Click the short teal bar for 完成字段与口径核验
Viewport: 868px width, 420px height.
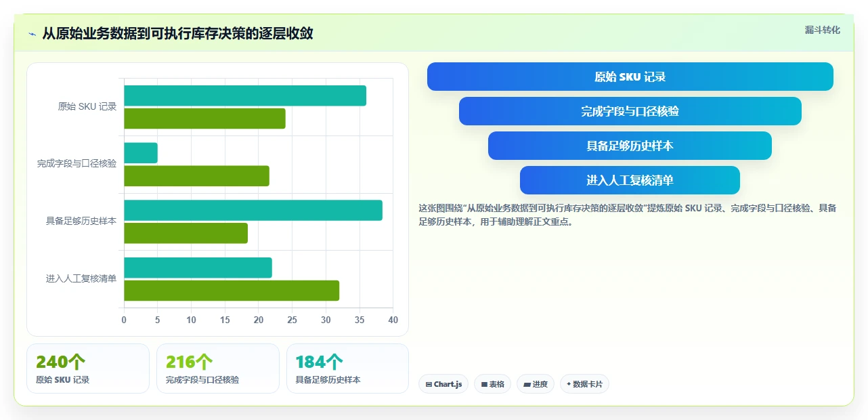coord(141,153)
